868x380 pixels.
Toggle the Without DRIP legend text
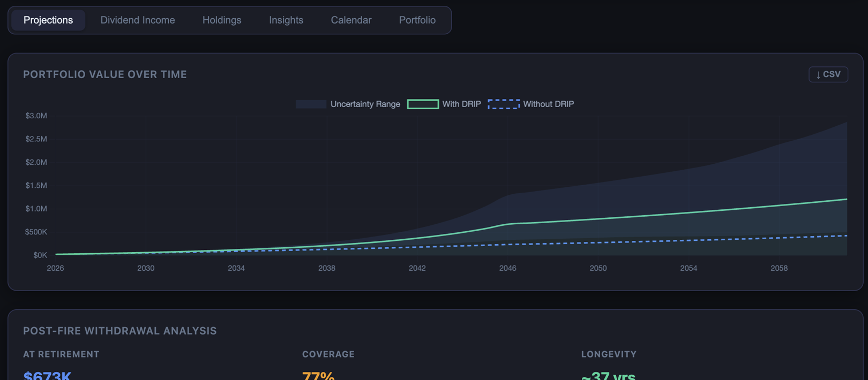pos(548,104)
